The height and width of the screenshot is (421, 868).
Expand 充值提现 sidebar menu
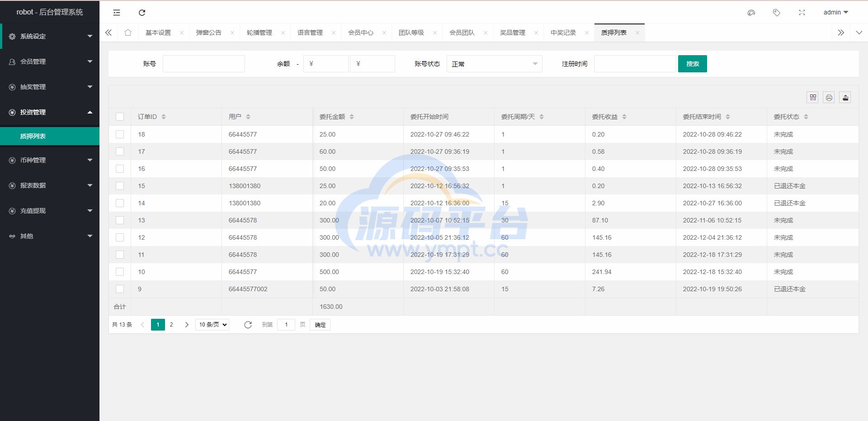(x=50, y=211)
